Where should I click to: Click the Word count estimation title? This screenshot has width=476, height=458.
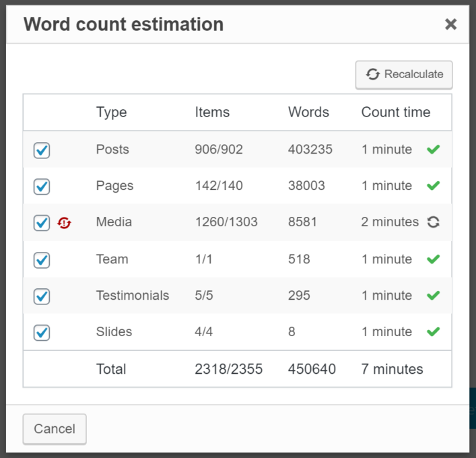[124, 24]
